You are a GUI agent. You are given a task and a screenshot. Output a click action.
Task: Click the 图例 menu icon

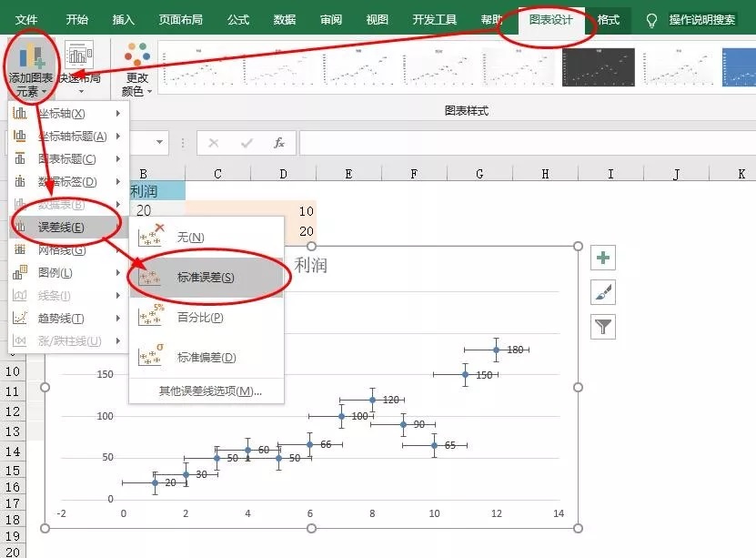(20, 272)
